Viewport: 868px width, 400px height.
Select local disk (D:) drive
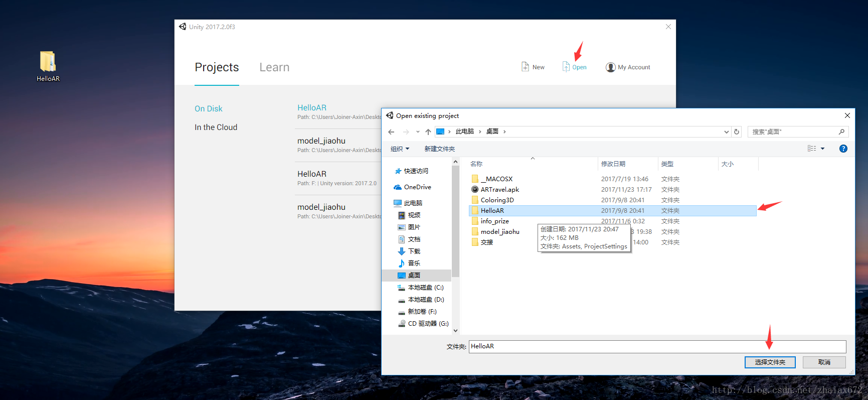click(421, 300)
